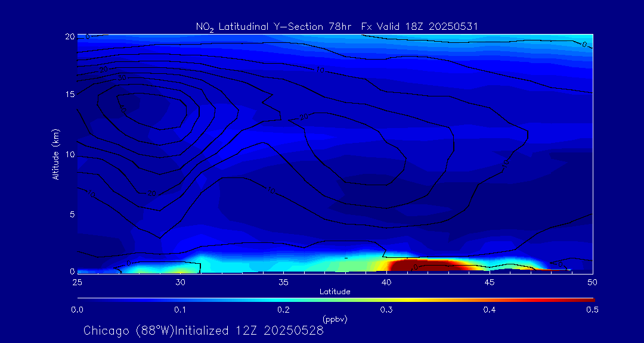
Task: Click colorbar value label "0.0"
Action: (x=77, y=310)
